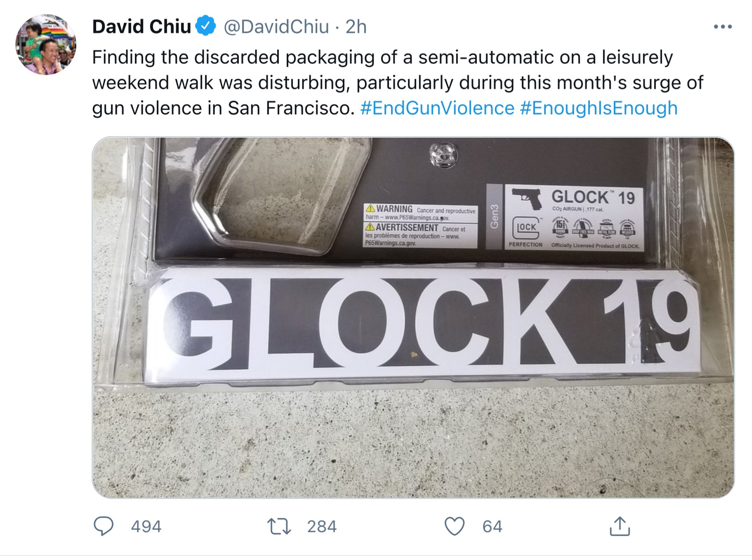Click the tweet body text

[398, 82]
